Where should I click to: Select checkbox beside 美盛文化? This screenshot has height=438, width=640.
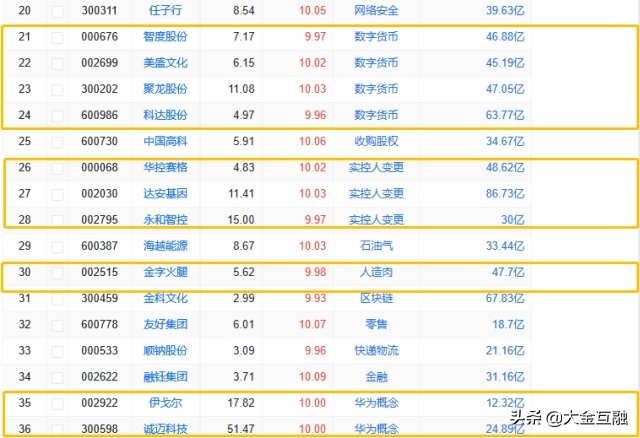(x=57, y=64)
